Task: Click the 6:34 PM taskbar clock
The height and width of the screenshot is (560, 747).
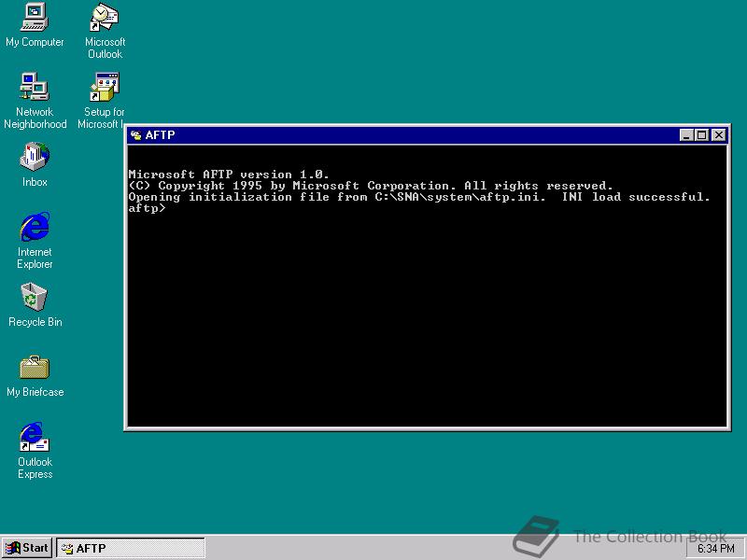Action: (715, 549)
